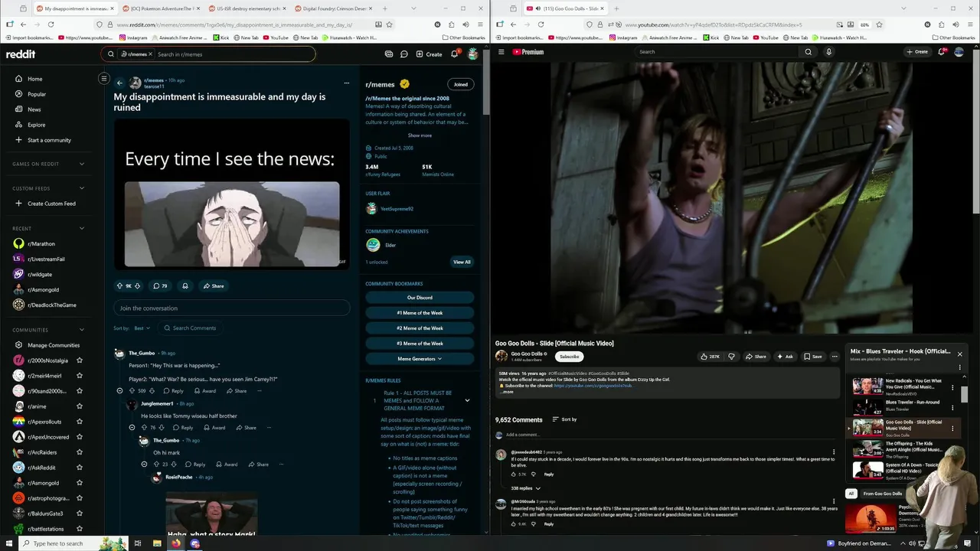Go to Reddit Home feed
980x551 pixels.
point(35,79)
